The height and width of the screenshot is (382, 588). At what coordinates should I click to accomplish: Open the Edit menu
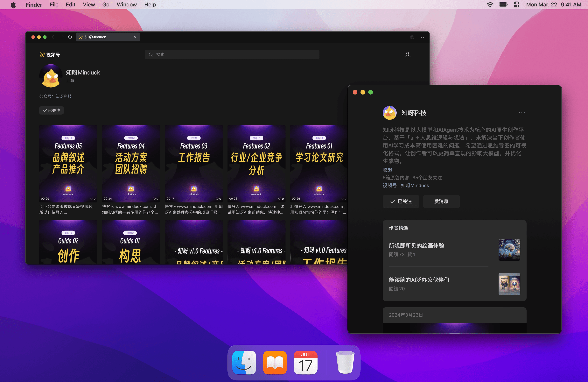pyautogui.click(x=70, y=5)
